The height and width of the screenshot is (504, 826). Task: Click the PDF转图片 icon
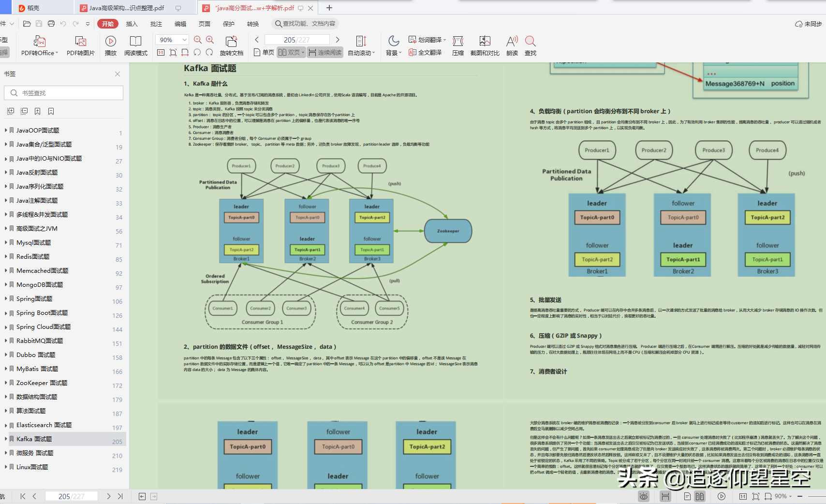[x=81, y=41]
